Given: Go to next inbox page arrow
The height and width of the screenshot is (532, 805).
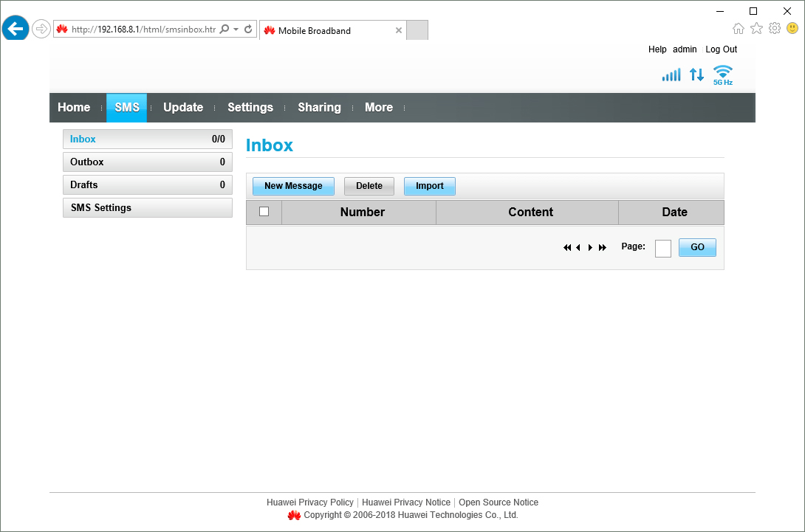Looking at the screenshot, I should [590, 248].
